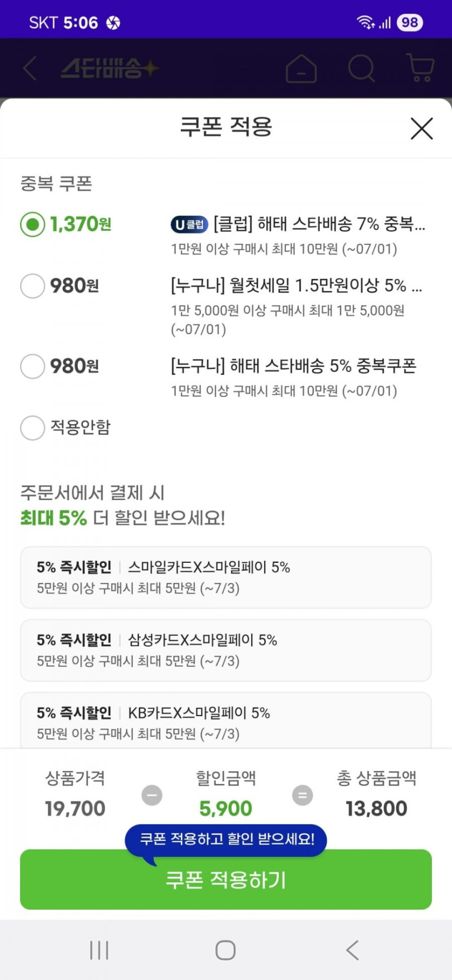Tap the search magnifier icon

[361, 69]
